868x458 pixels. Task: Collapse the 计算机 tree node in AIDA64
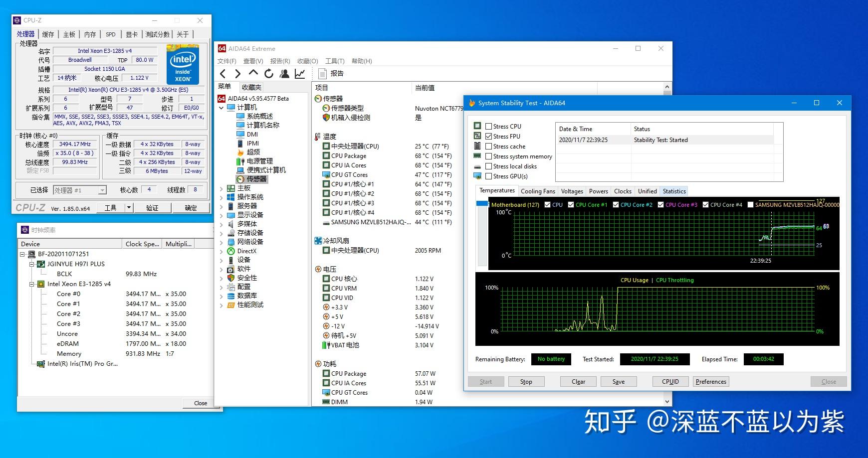coord(222,107)
